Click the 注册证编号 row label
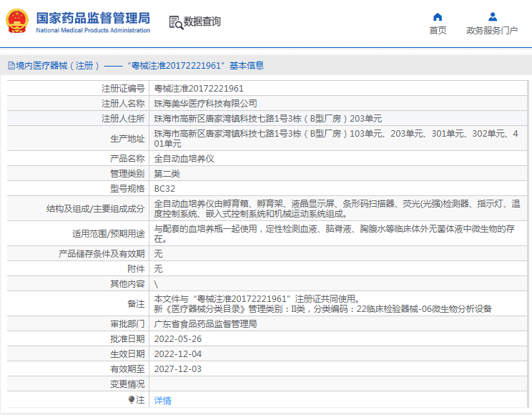The image size is (532, 415). (x=123, y=89)
